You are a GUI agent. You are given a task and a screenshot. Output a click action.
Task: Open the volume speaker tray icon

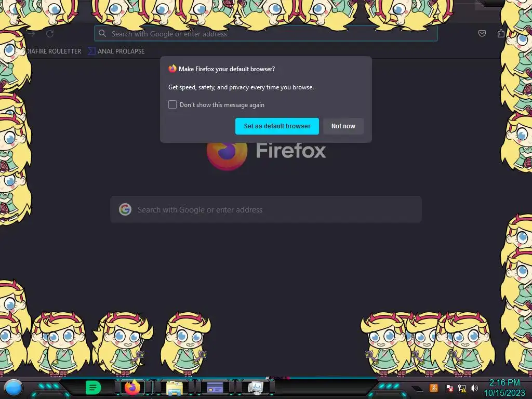pos(474,388)
